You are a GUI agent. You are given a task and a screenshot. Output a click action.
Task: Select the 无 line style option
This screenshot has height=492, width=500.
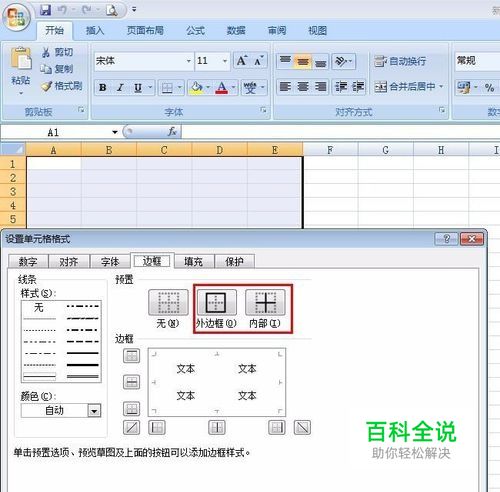pos(39,307)
